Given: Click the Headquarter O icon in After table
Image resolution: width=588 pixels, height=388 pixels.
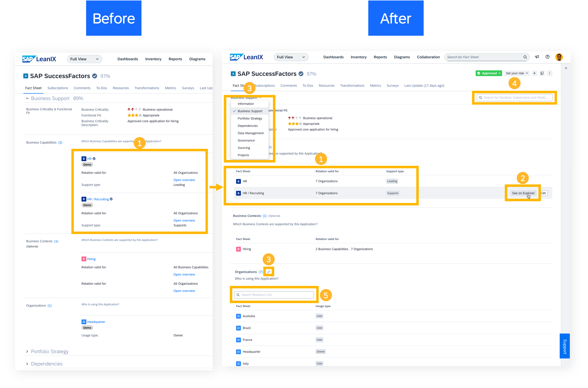Looking at the screenshot, I should coord(238,352).
